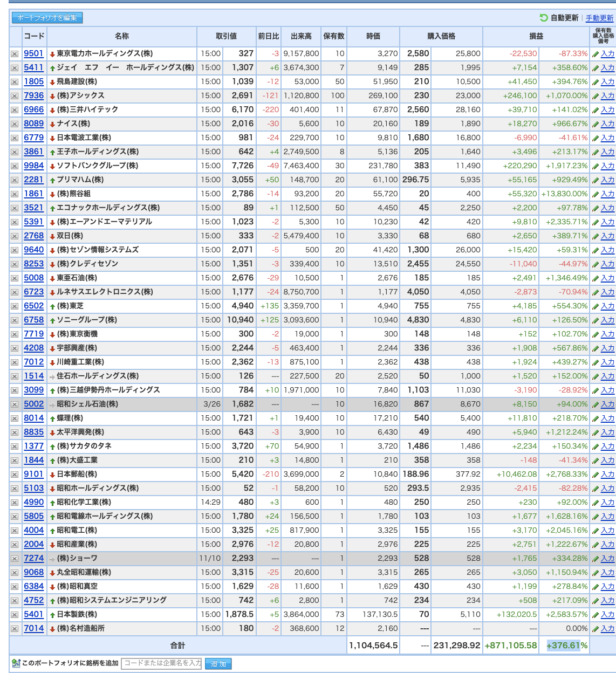Click stock name ルネサスエレクトロニクス(株)
616x673 pixels.
[x=105, y=292]
